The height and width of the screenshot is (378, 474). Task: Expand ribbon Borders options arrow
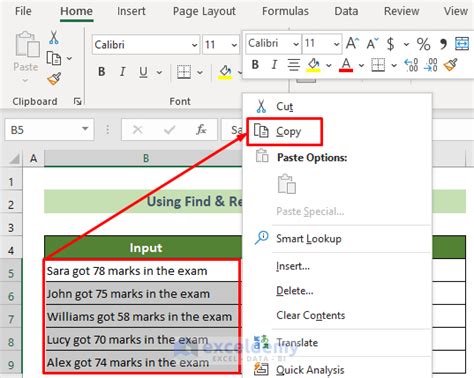pyautogui.click(x=200, y=72)
